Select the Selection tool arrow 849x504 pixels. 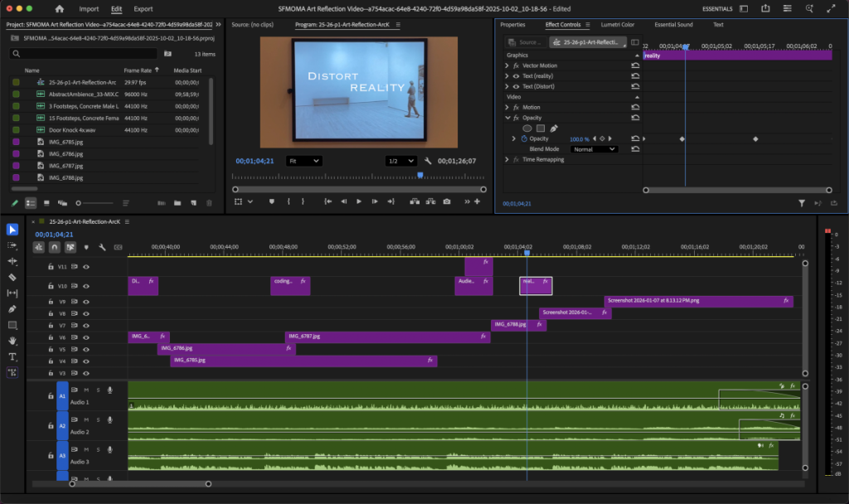pyautogui.click(x=12, y=230)
